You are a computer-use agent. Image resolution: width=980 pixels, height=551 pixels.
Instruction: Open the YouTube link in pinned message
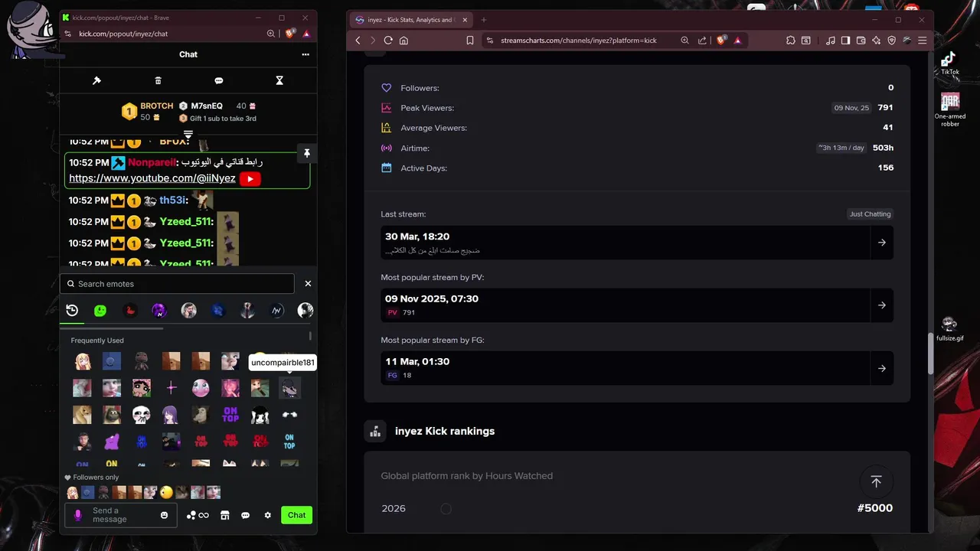[x=152, y=178]
